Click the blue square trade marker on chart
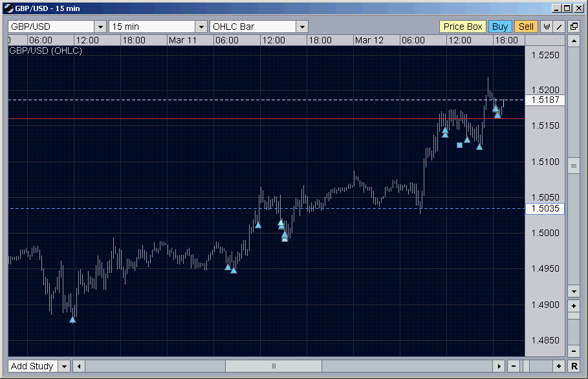The image size is (588, 379). pos(459,145)
